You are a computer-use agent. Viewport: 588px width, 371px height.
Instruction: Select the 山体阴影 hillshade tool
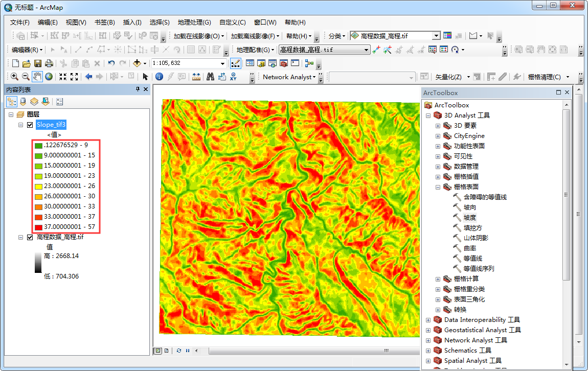pos(476,238)
